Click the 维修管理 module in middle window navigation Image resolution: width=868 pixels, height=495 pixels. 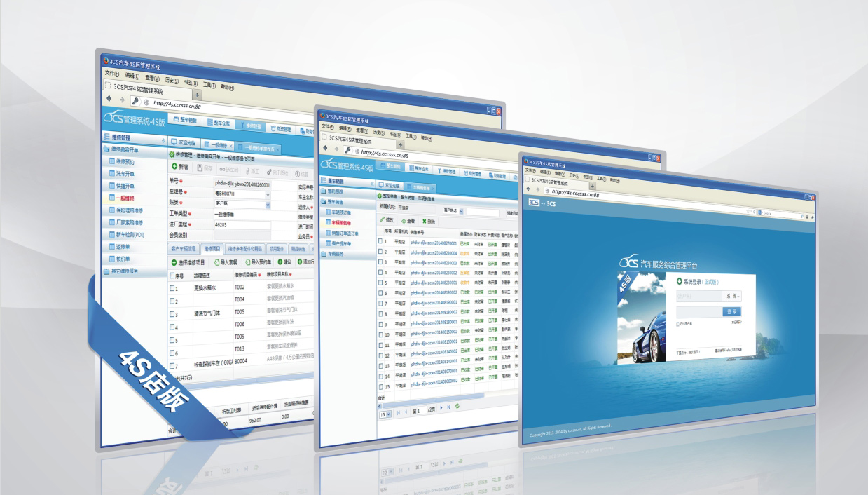click(x=446, y=171)
